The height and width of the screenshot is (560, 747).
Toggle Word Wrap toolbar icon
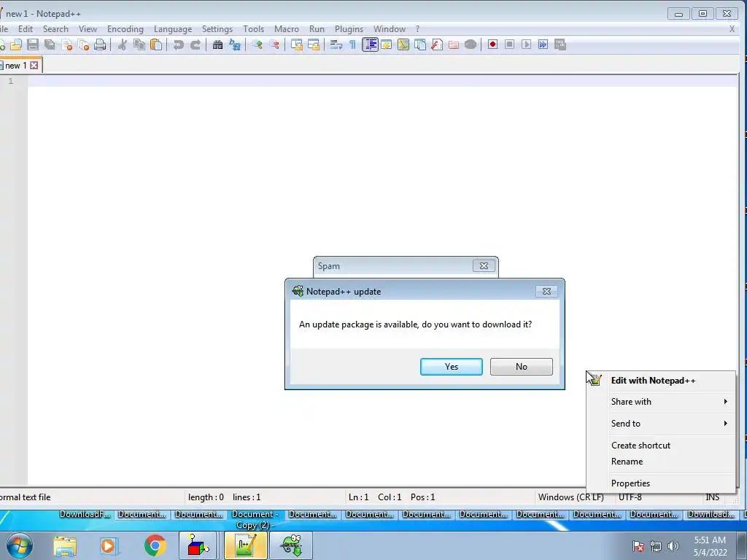[336, 44]
